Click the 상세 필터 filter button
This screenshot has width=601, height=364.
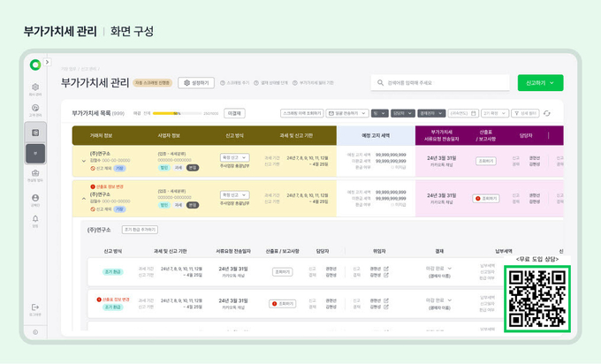527,113
